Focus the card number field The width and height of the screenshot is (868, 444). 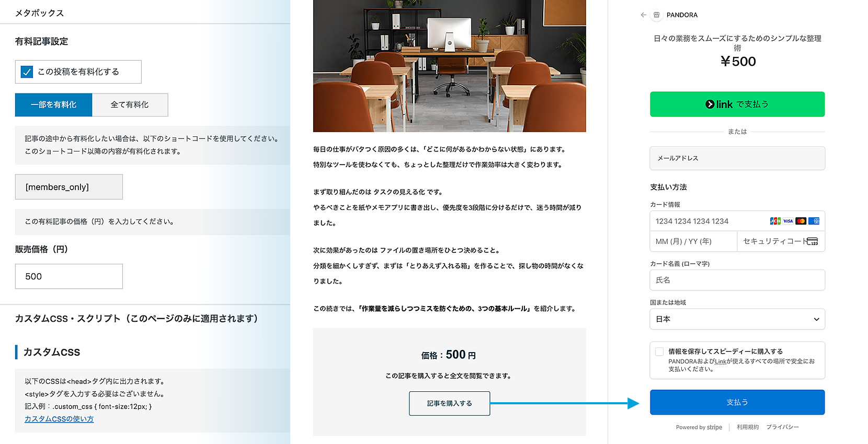737,221
